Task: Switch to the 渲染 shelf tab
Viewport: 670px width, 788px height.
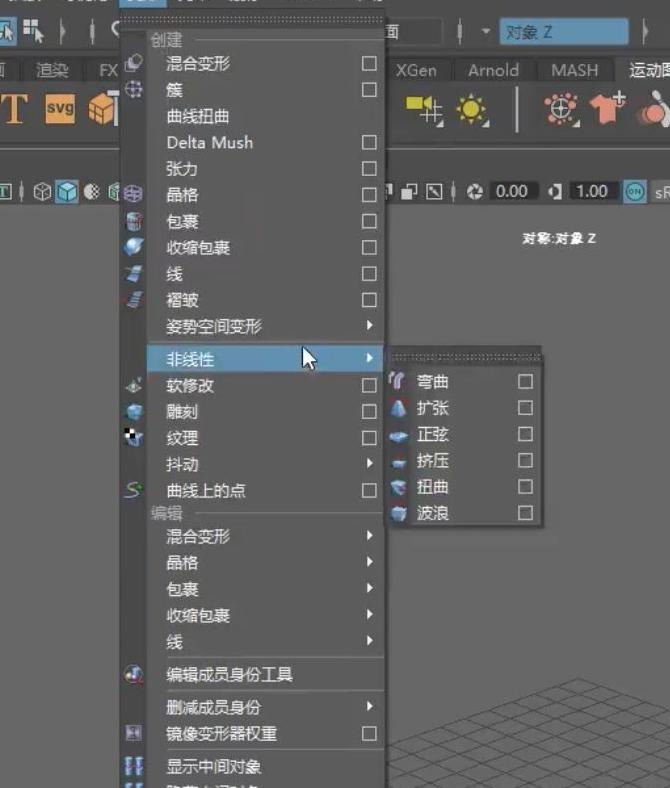Action: [52, 70]
